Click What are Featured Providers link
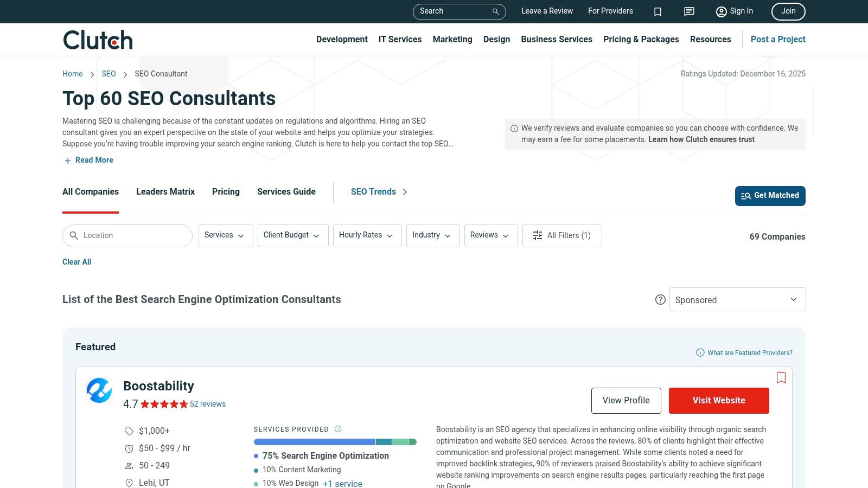 [750, 352]
